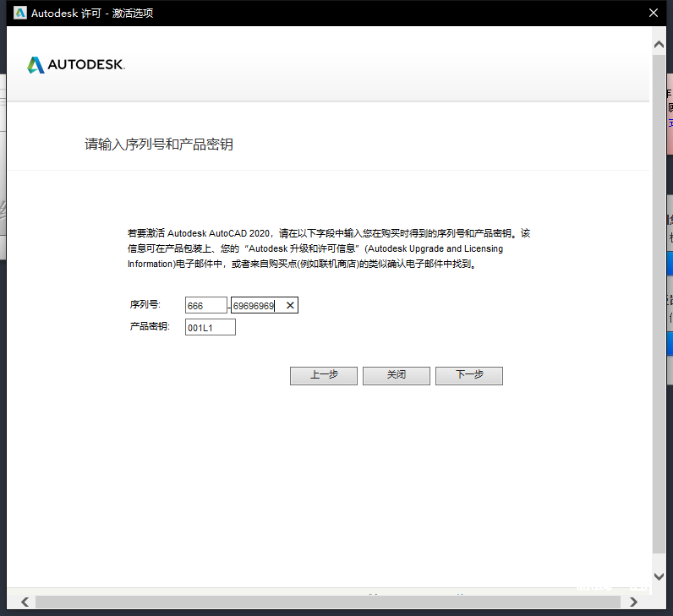Clear the serial number with the X icon
Image resolution: width=673 pixels, height=616 pixels.
click(x=290, y=305)
